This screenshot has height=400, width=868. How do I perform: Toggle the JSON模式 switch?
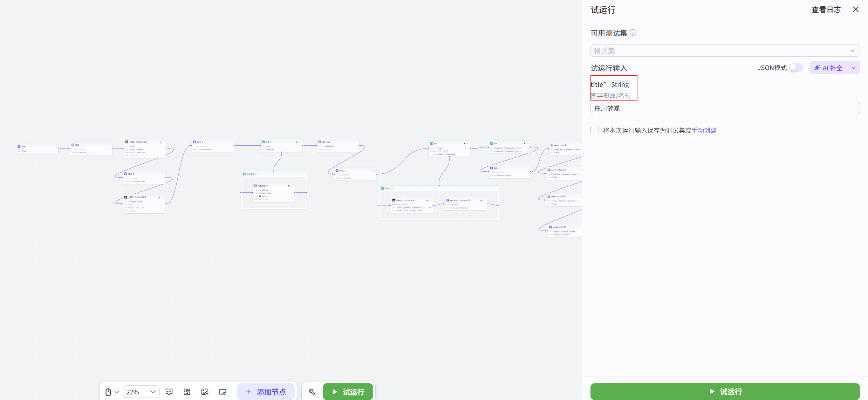pyautogui.click(x=795, y=68)
